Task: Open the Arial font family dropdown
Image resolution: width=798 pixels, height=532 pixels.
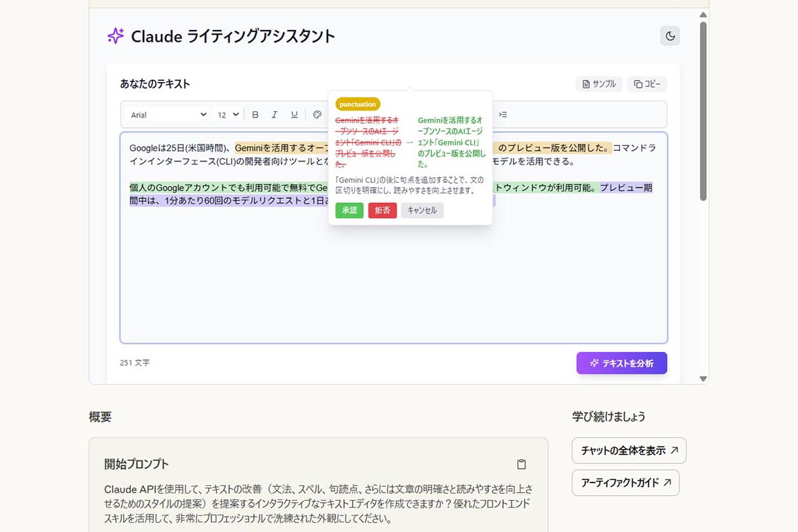Action: 168,115
